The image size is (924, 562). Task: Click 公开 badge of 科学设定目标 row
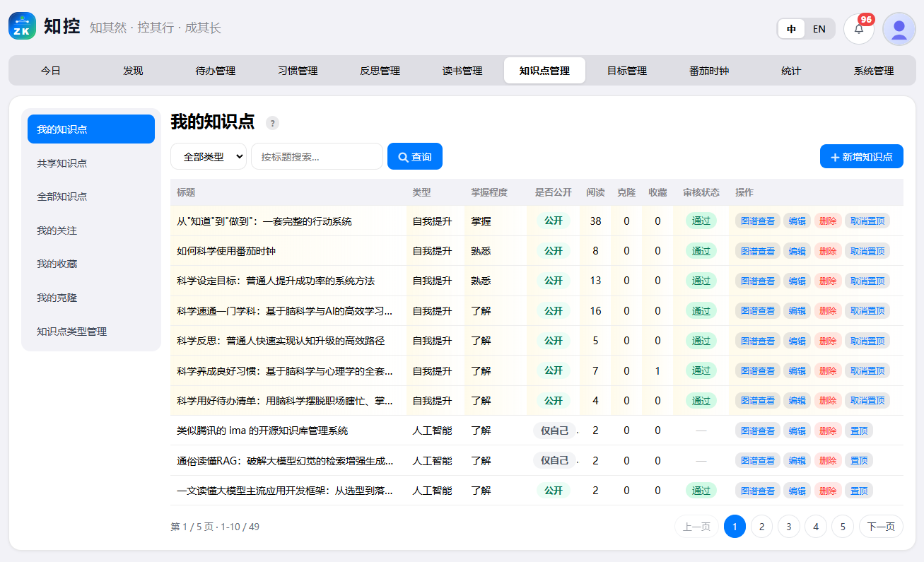click(x=554, y=281)
